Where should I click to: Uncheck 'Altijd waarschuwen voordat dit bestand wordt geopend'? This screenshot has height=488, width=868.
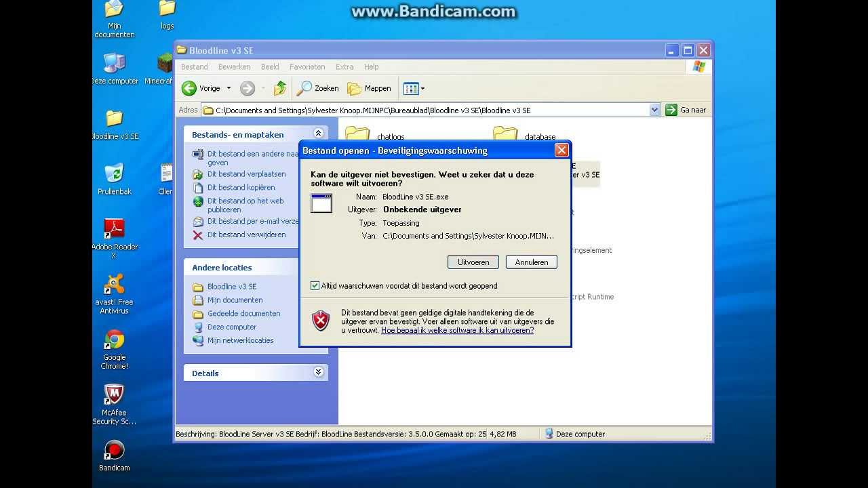tap(315, 286)
